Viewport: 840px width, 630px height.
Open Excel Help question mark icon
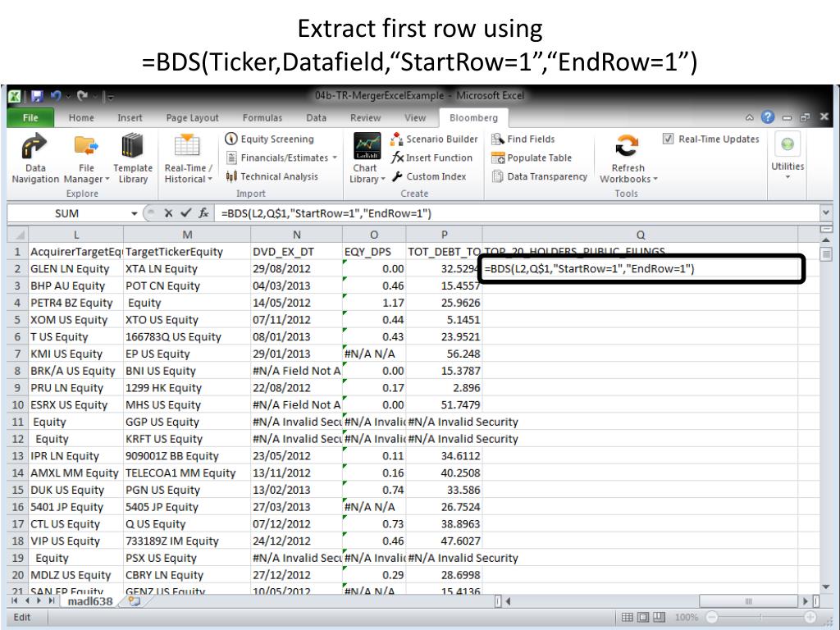point(768,116)
